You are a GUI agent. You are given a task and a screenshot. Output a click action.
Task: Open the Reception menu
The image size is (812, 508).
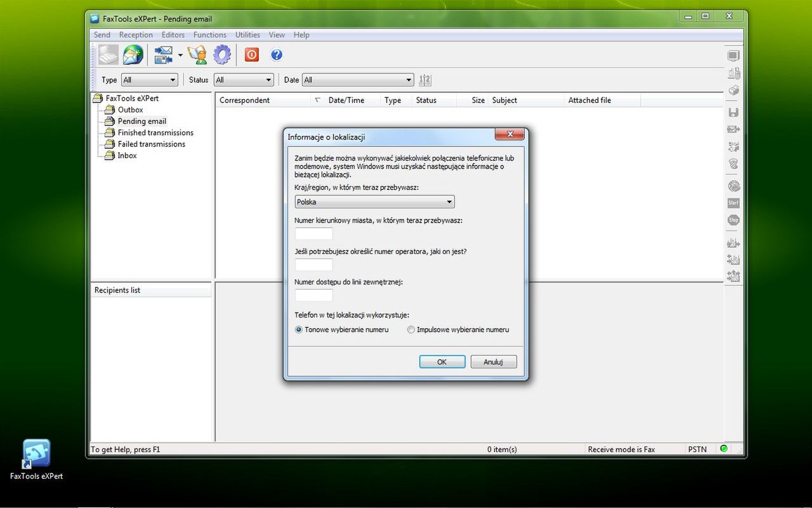pyautogui.click(x=136, y=35)
